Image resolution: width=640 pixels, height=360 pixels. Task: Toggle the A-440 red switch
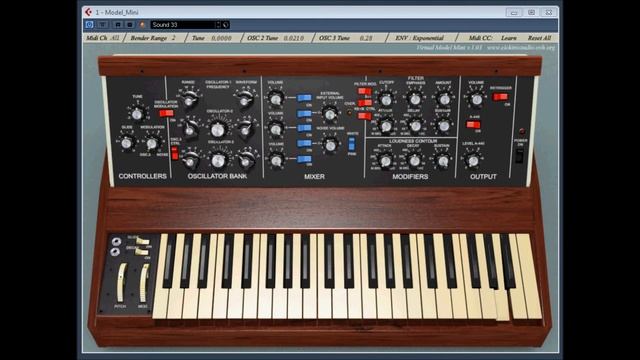pos(473,125)
